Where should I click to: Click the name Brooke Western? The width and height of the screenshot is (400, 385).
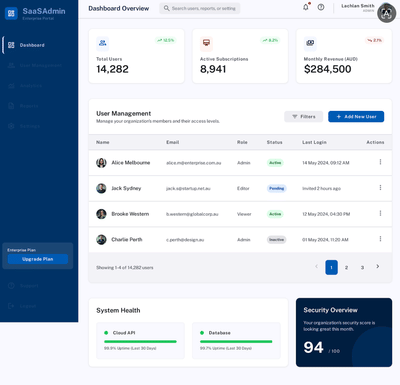130,214
